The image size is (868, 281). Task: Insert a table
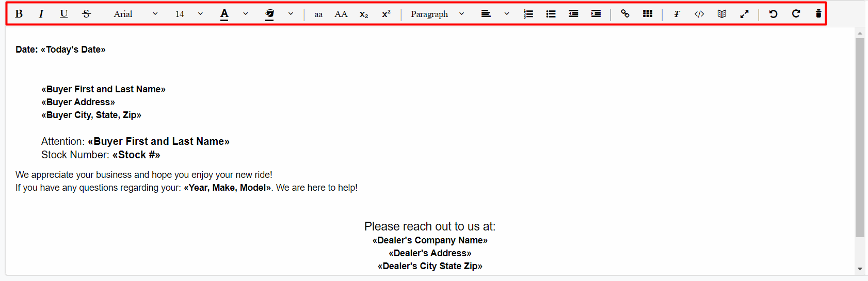pos(648,14)
